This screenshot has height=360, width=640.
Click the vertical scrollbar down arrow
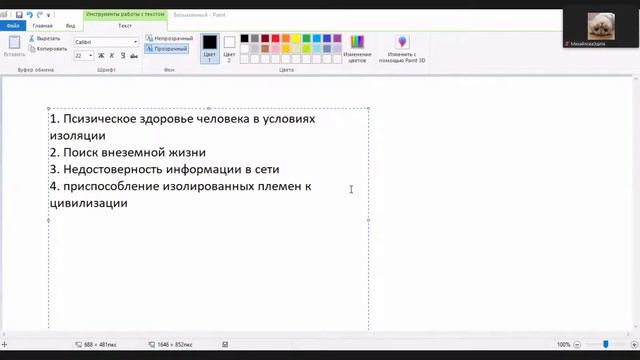[x=636, y=327]
